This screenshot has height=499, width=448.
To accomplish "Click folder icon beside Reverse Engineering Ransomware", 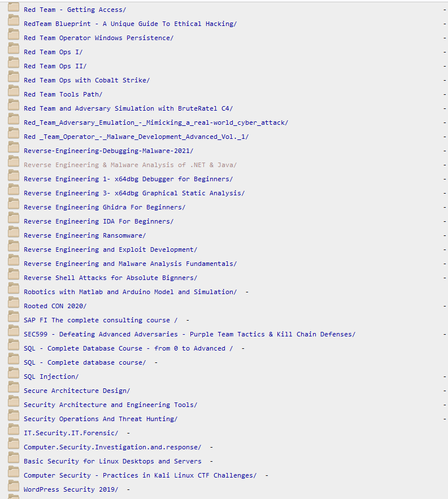I will 14,232.
